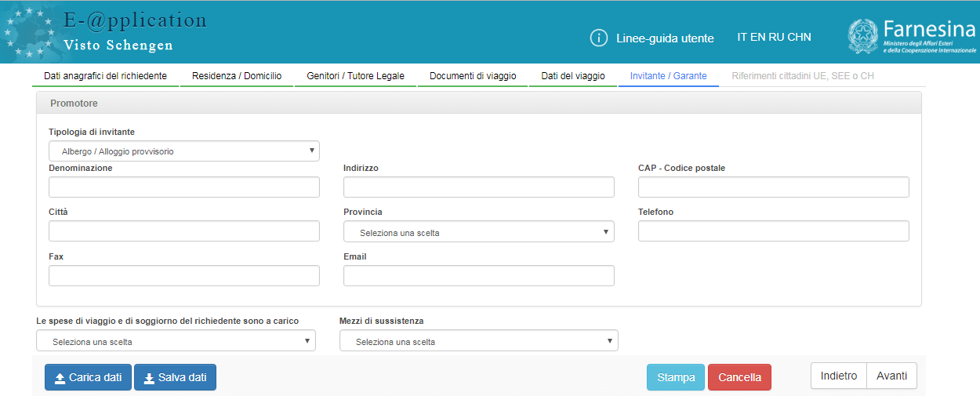Expand the Provincia selection dropdown
Viewport: 980px width, 396px height.
(479, 231)
